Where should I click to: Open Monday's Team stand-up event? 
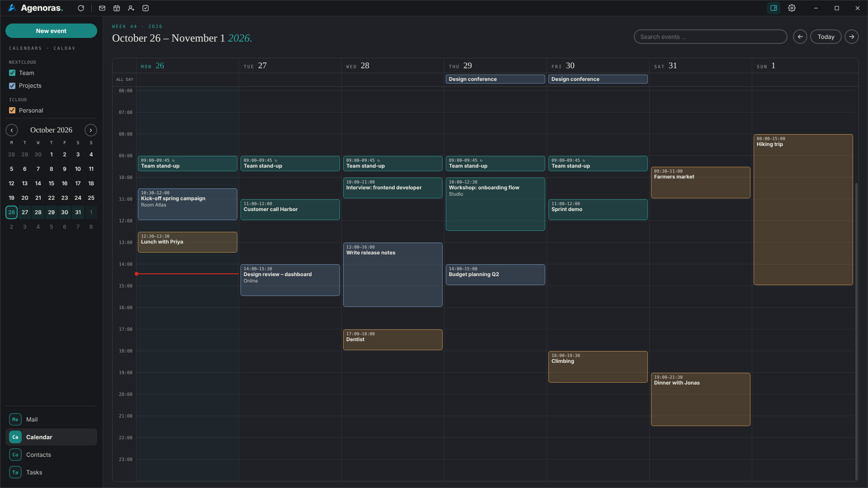(187, 164)
